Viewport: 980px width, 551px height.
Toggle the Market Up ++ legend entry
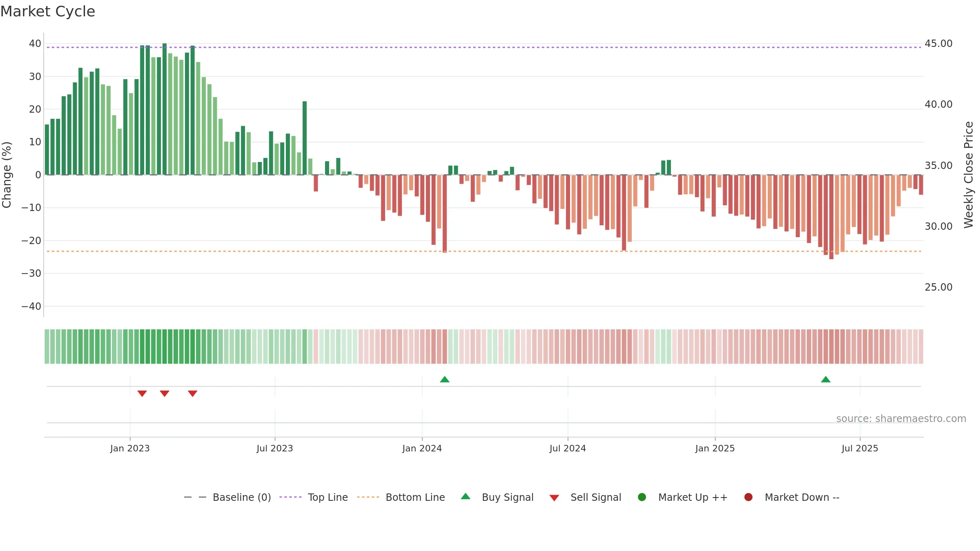click(682, 497)
